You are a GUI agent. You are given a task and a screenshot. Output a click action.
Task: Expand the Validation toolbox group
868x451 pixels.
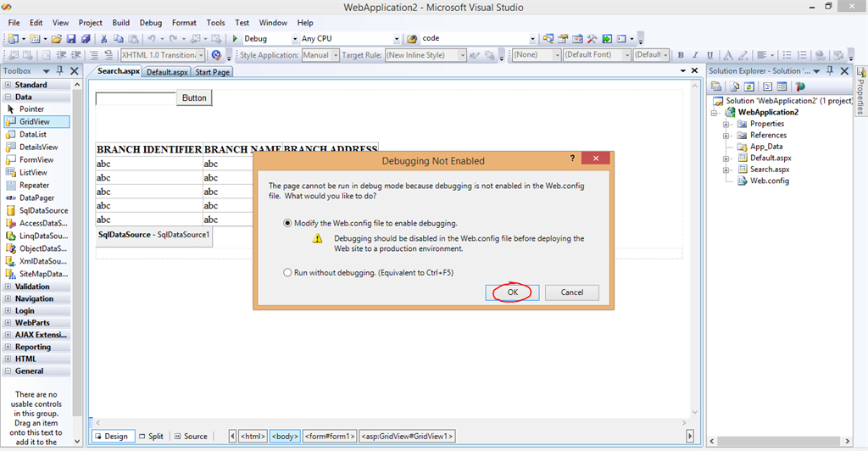[x=8, y=287]
